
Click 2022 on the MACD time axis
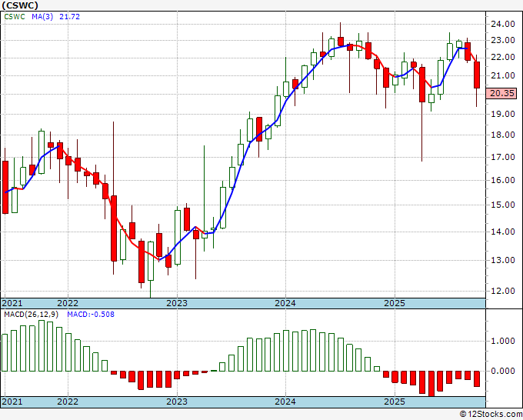coord(68,402)
